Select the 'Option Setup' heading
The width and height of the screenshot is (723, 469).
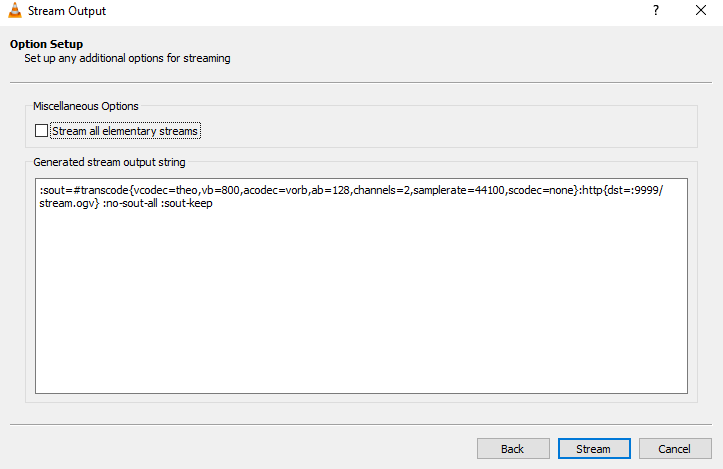(x=47, y=44)
